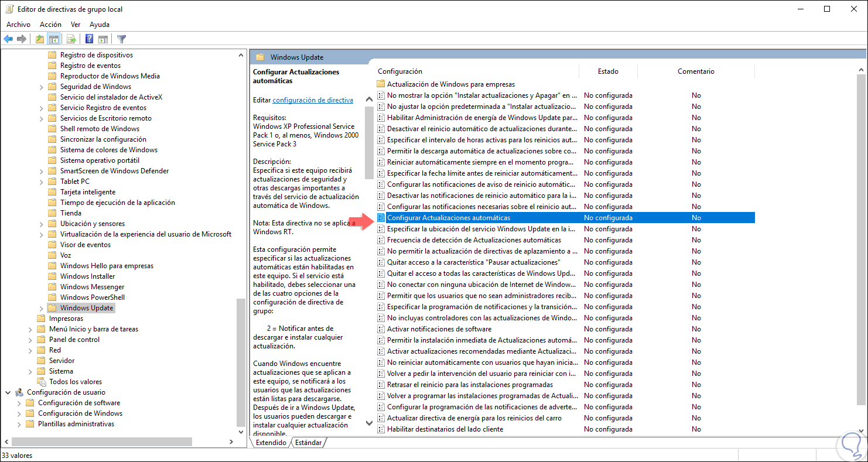868x462 pixels.
Task: Toggle the action pane show/hide toolbar icon
Action: point(103,39)
